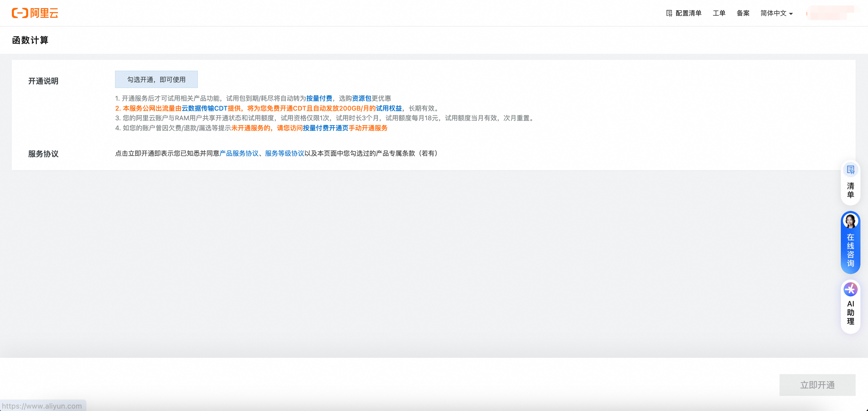Visit the 按量付费开通页 link

tap(325, 128)
